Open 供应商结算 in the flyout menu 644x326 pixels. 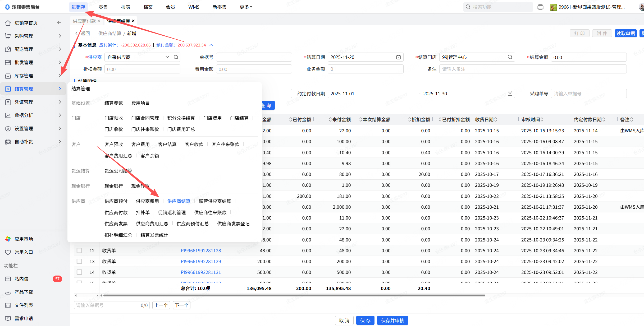pos(179,201)
